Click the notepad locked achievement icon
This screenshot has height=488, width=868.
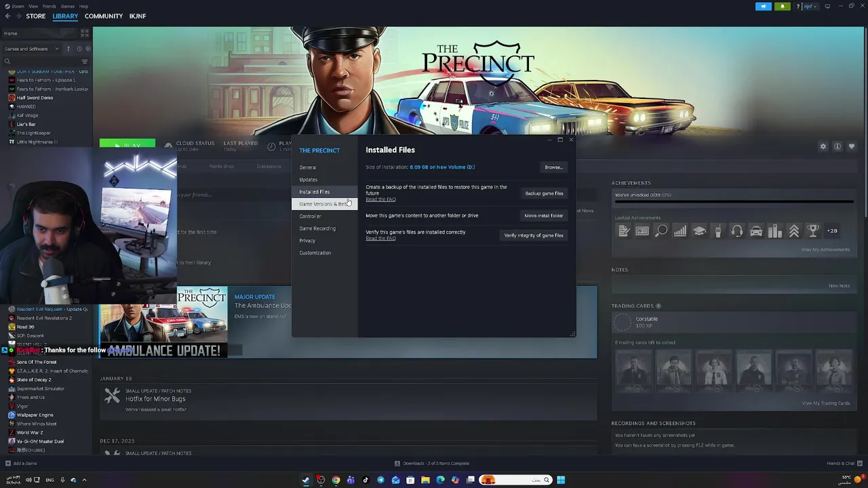(x=624, y=231)
